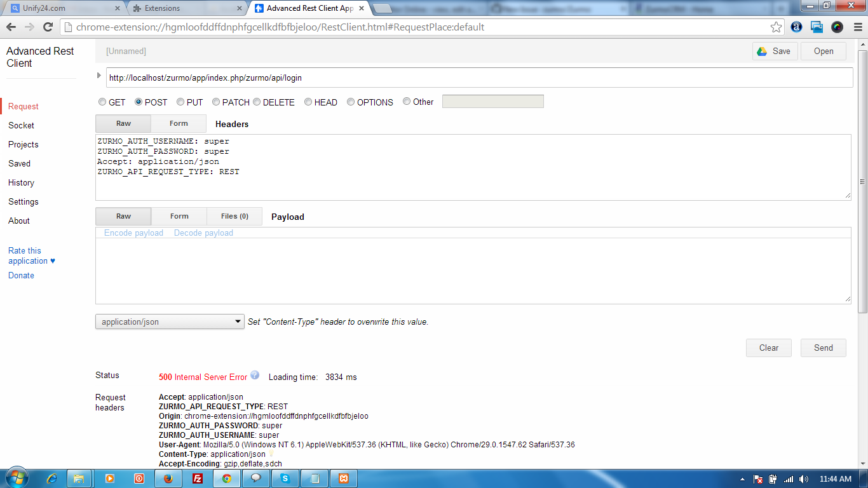The height and width of the screenshot is (488, 868).
Task: Expand URL details triangle beside URL field
Action: point(98,76)
